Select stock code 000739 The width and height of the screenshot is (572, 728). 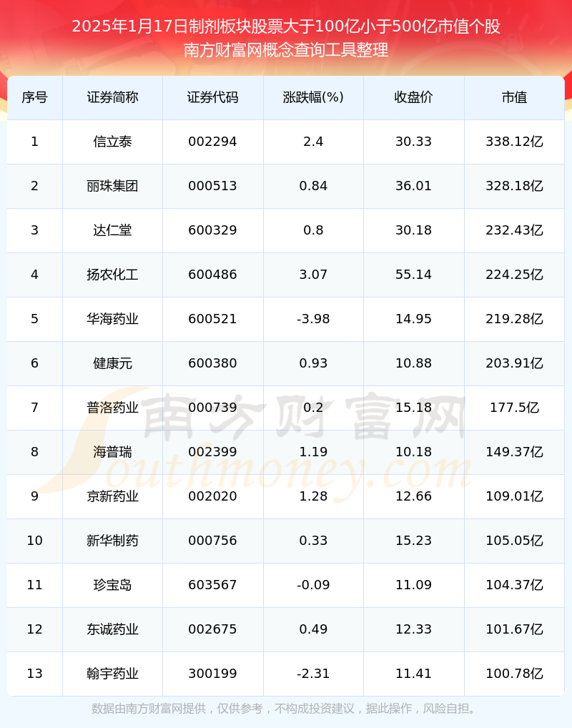coord(212,408)
